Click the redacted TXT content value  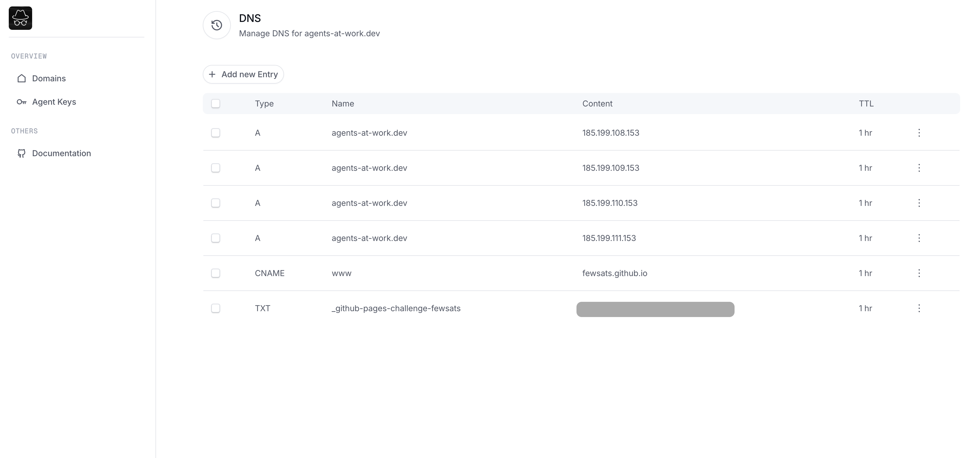tap(655, 309)
